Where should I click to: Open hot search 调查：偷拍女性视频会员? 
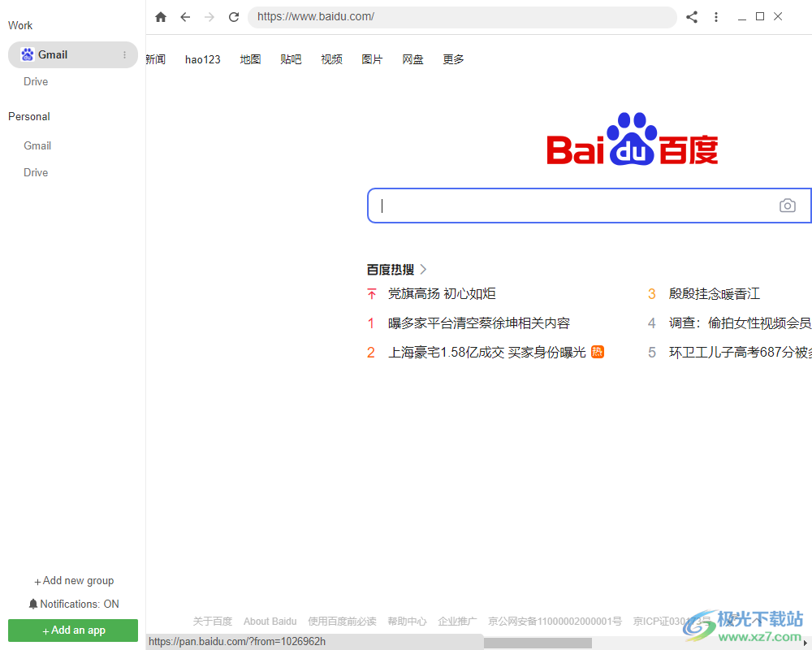740,323
